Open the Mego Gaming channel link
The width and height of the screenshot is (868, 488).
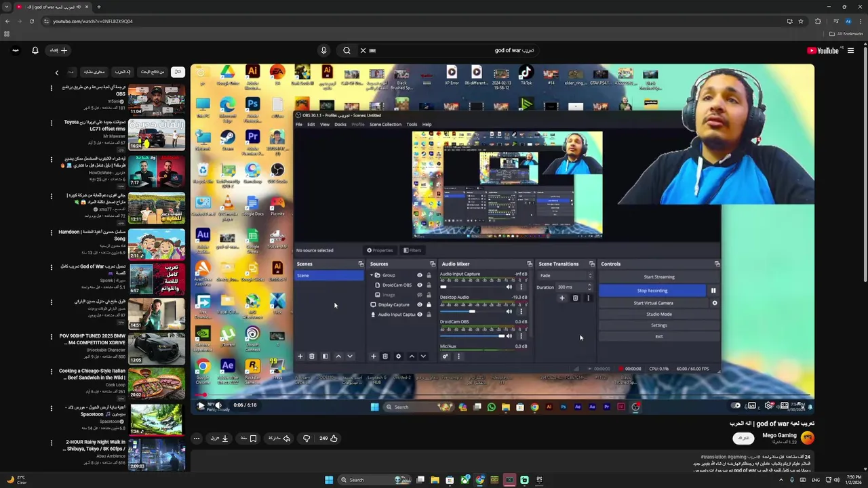point(779,435)
